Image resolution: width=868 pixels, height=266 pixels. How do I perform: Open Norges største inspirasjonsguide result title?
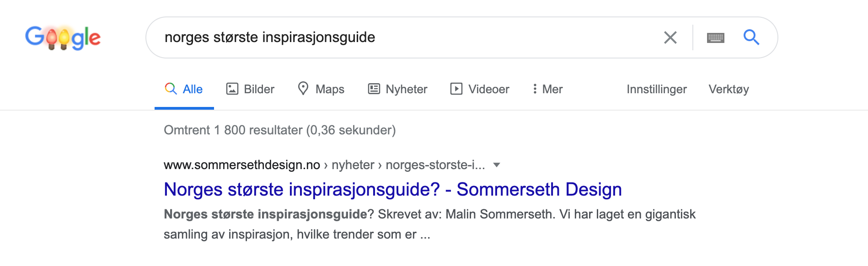(393, 189)
